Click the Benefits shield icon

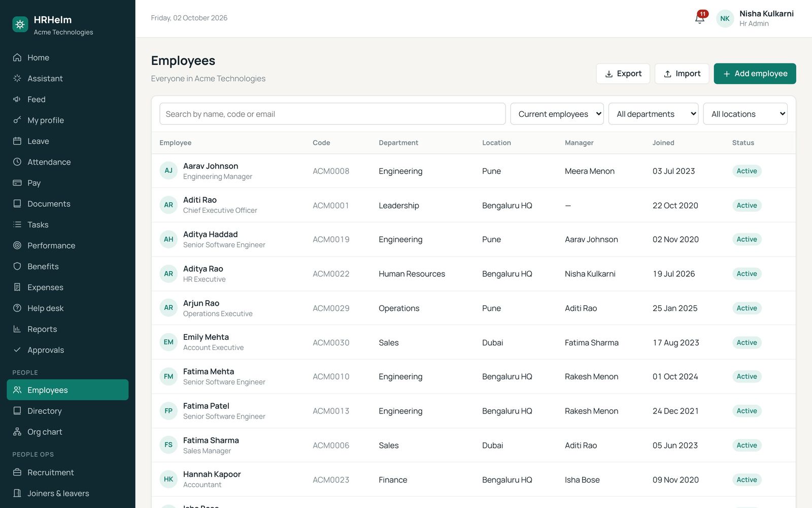coord(17,266)
